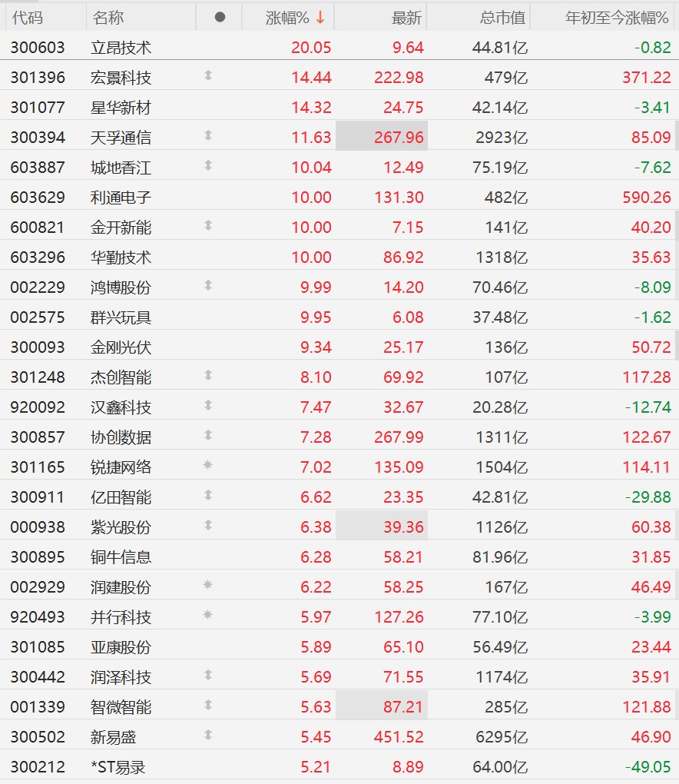The width and height of the screenshot is (679, 784).
Task: Click the star marker icon for 锐捷网络
Action: [x=208, y=465]
